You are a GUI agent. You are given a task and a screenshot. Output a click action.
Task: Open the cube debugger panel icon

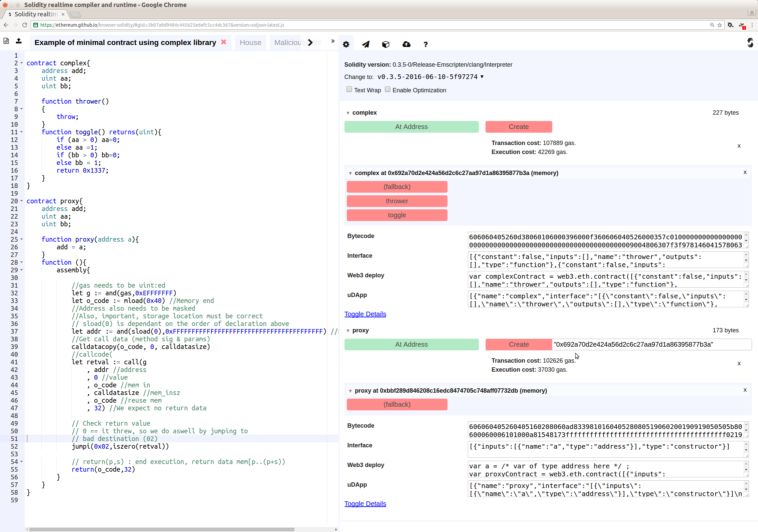tap(386, 44)
